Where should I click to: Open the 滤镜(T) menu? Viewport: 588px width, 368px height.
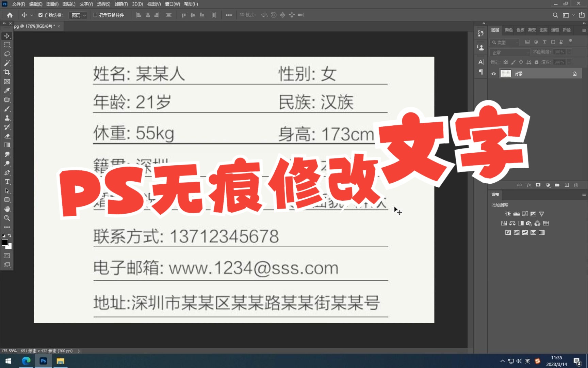(x=121, y=4)
